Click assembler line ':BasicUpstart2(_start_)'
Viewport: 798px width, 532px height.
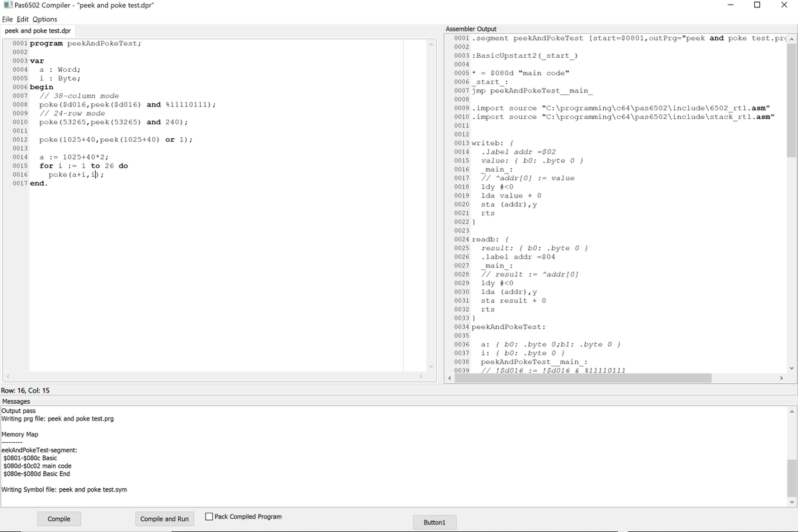tap(525, 55)
